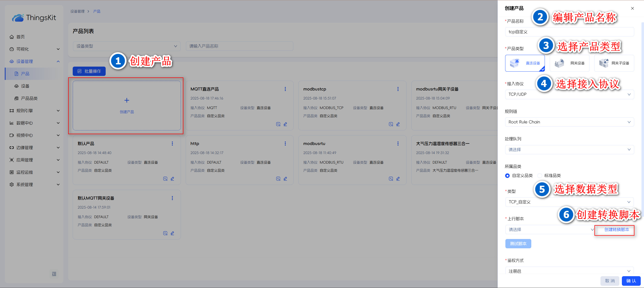This screenshot has height=288, width=644.
Task: Click the three-dot menu on 默认MQTT网关设备 card
Action: point(172,198)
